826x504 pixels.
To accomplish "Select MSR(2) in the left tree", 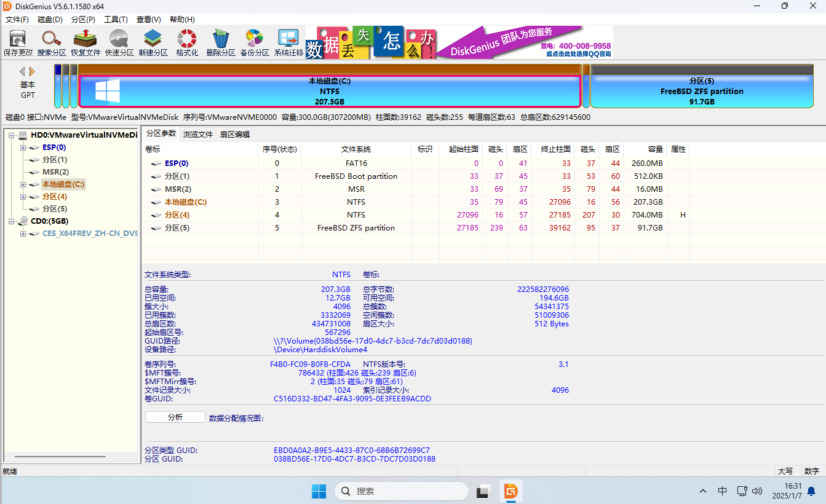I will [x=55, y=172].
